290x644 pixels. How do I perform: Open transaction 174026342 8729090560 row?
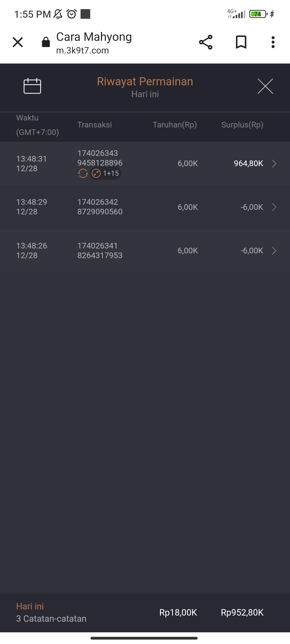100,207
